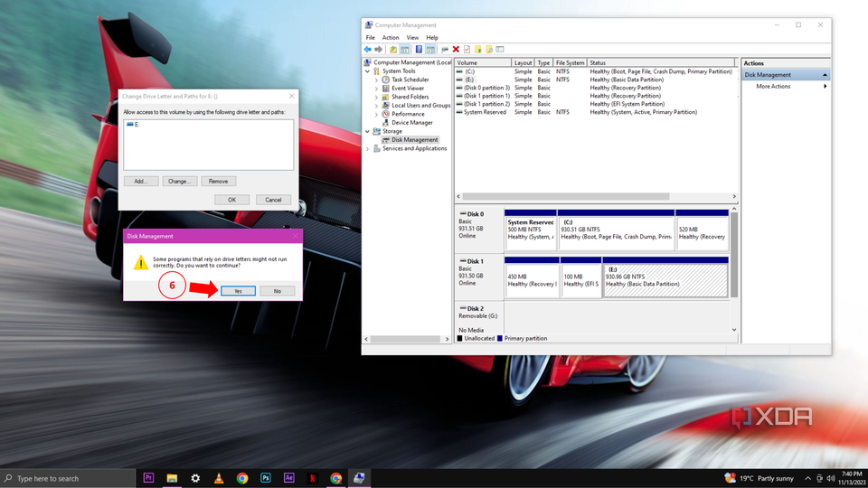Image resolution: width=868 pixels, height=488 pixels.
Task: Click the Add... button
Action: click(141, 181)
